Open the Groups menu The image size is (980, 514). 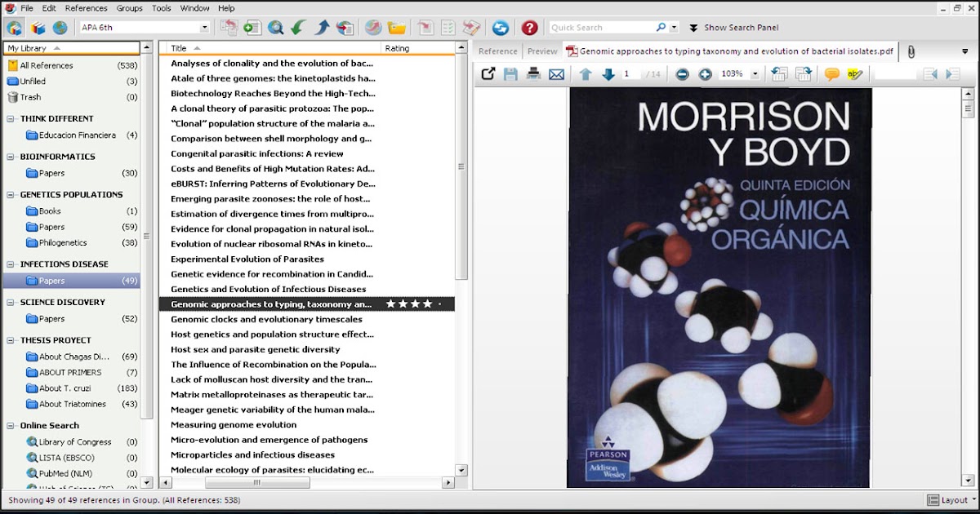129,8
